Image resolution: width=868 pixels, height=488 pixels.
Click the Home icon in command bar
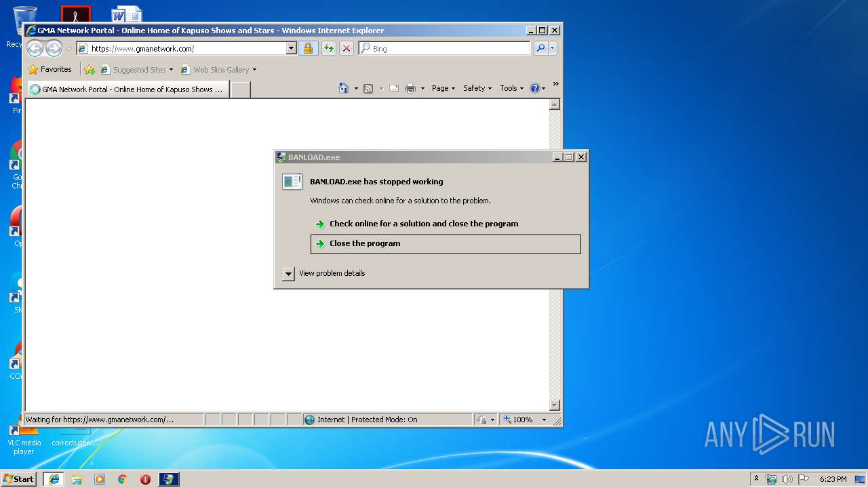344,88
